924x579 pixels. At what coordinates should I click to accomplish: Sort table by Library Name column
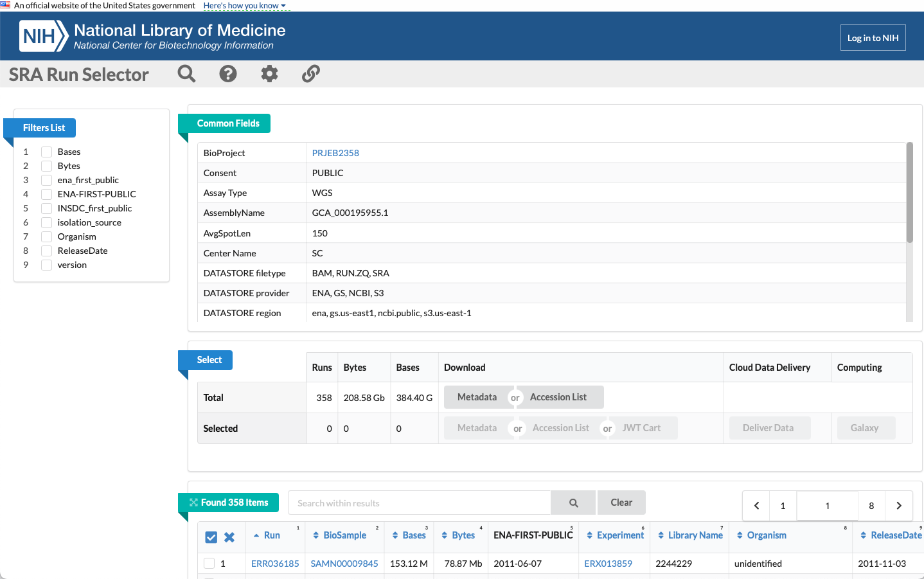tap(695, 535)
